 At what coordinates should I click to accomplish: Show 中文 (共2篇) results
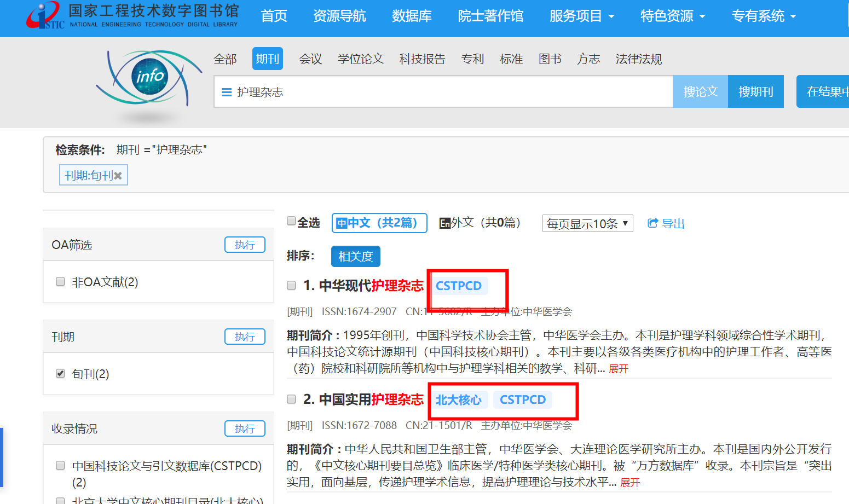(379, 223)
